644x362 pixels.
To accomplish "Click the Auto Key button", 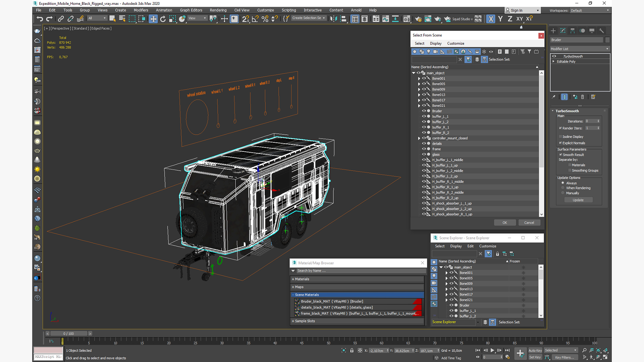I will click(x=535, y=350).
